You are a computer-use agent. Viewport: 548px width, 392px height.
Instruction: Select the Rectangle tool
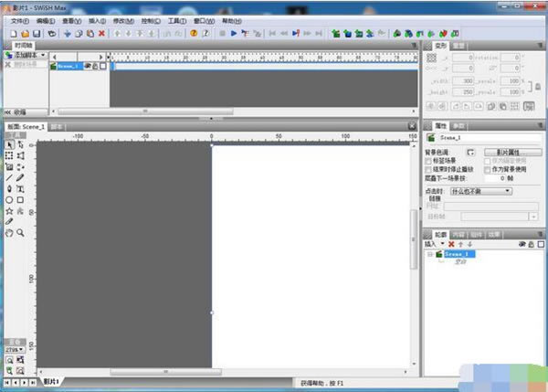coord(20,200)
